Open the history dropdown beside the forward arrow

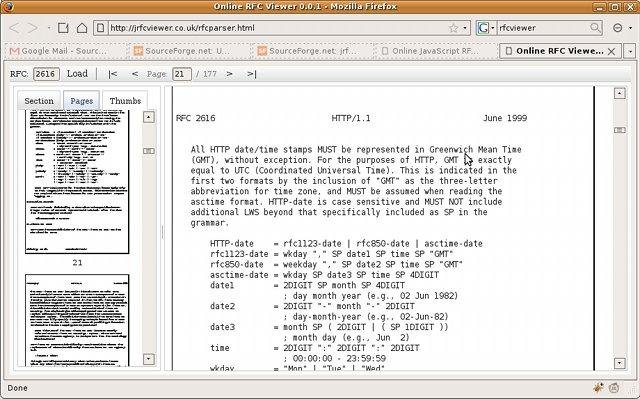[49, 28]
